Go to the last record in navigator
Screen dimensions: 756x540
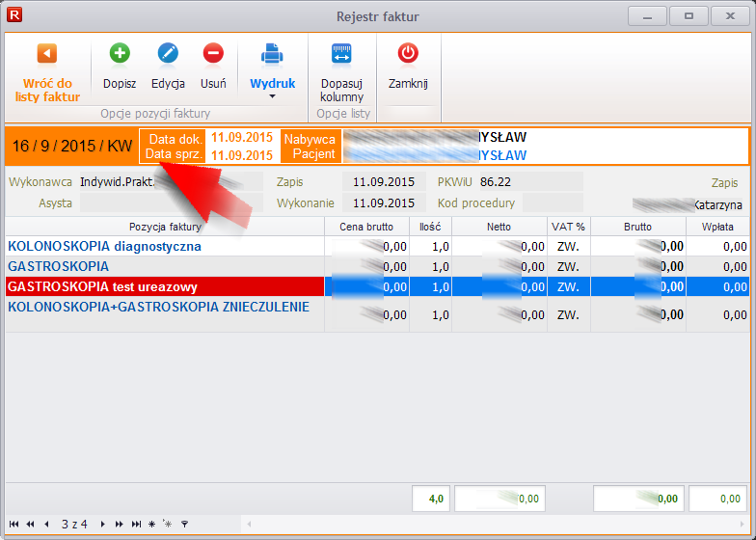(135, 524)
